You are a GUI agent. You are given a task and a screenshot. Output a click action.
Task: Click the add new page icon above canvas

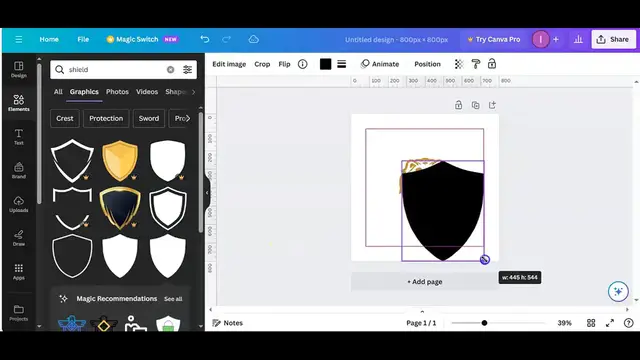(492, 105)
